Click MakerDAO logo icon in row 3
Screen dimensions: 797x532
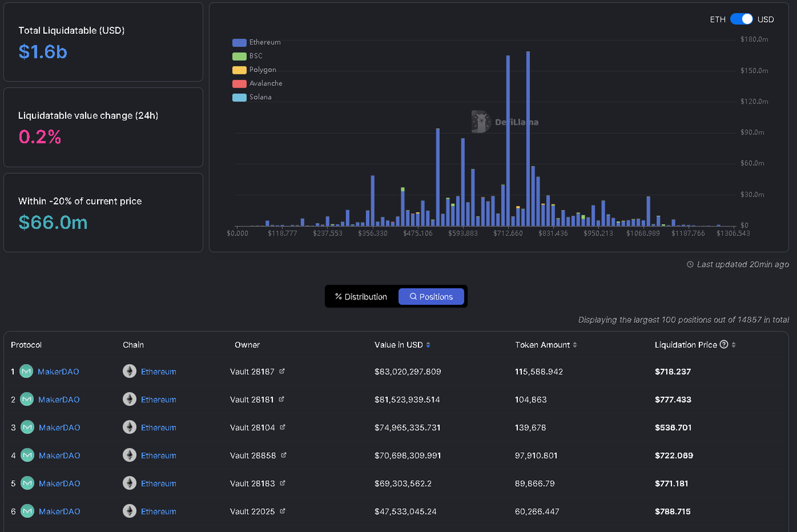(27, 427)
